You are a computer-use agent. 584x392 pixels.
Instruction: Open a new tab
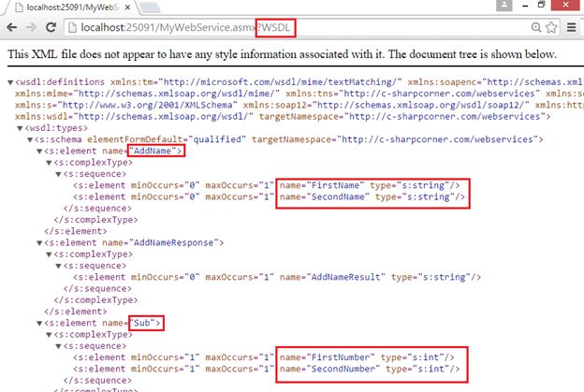point(150,7)
